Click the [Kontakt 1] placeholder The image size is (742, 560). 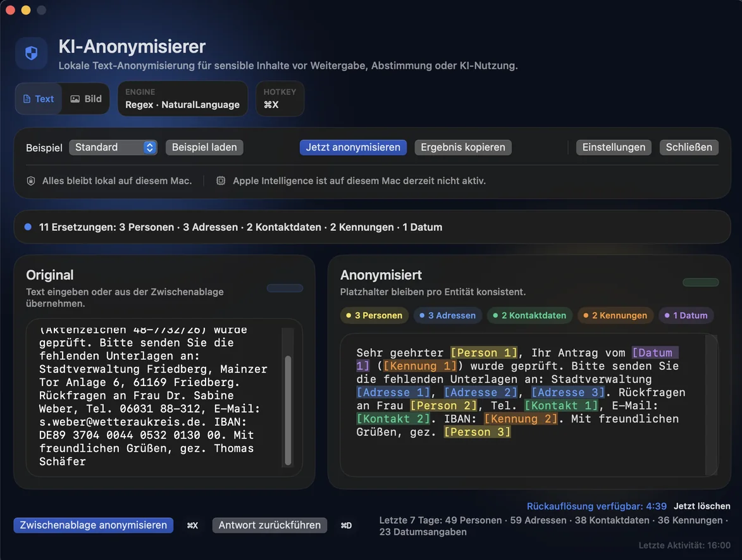561,406
